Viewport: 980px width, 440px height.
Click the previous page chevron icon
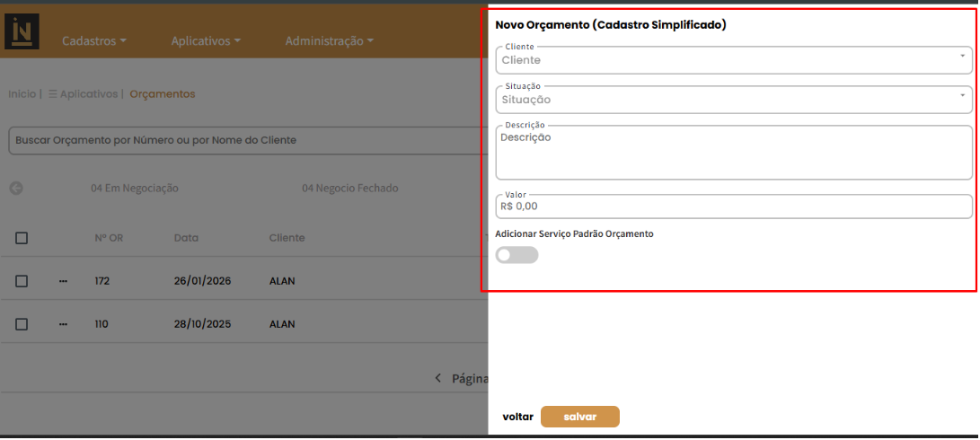[438, 379]
